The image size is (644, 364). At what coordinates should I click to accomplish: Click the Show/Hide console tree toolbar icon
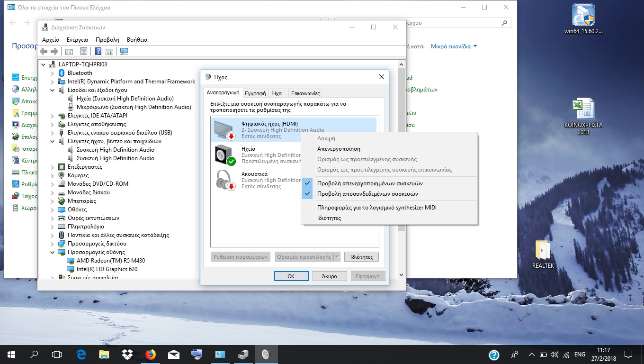pyautogui.click(x=70, y=51)
